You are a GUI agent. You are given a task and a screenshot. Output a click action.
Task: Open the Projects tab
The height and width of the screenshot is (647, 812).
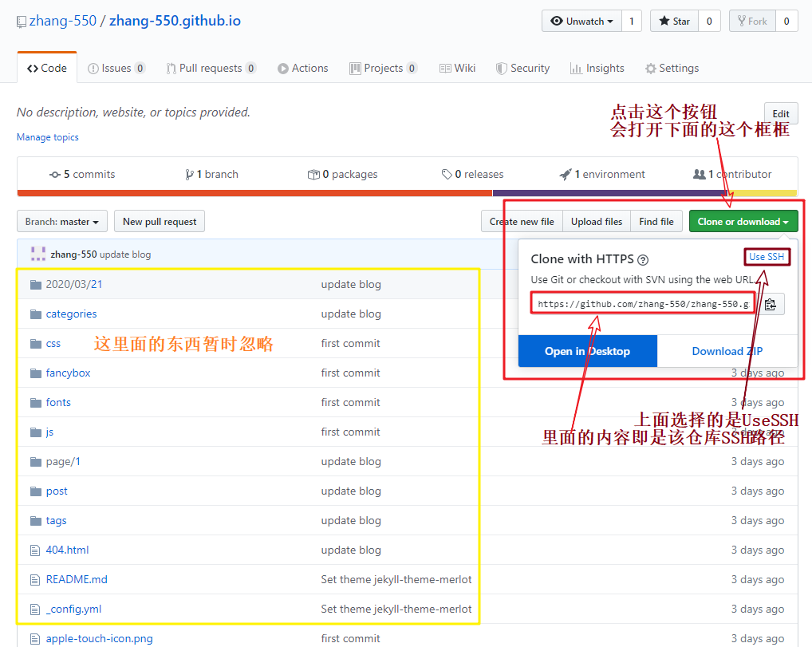[x=383, y=69]
